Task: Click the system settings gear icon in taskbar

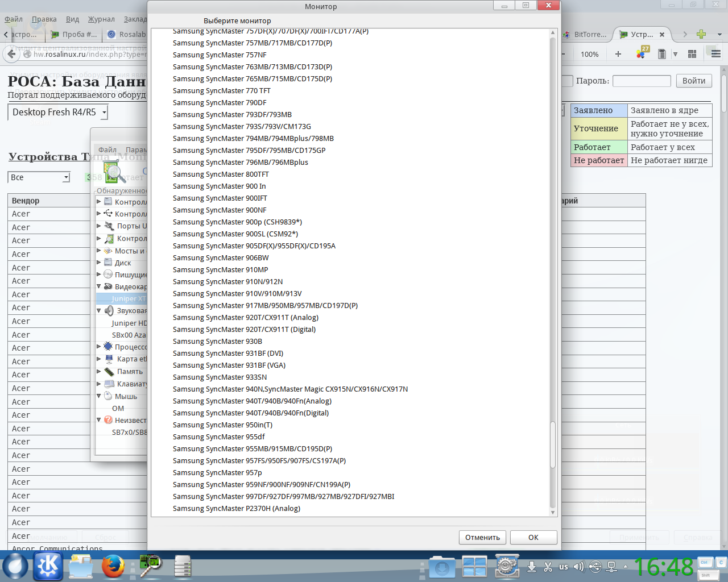Action: 507,567
